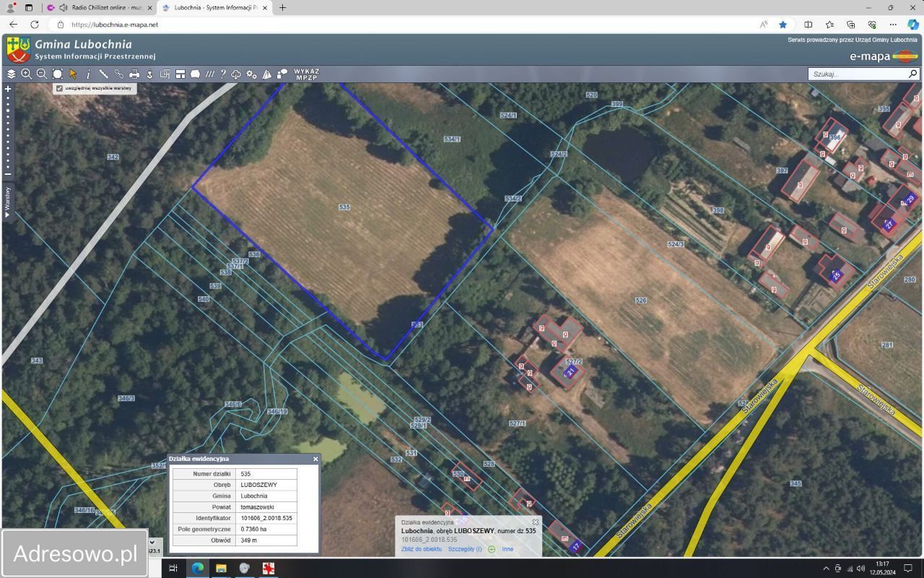
Task: Expand the Warstwy side panel
Action: click(8, 202)
